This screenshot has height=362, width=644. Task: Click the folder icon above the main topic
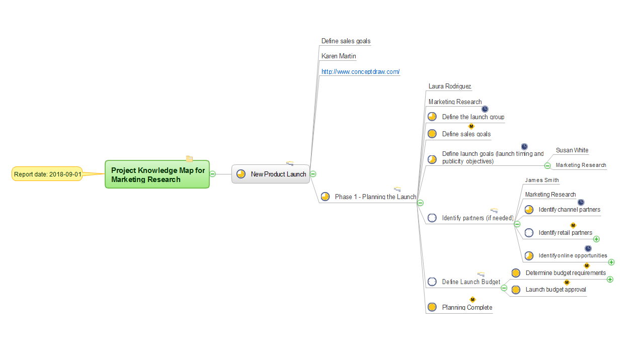189,159
